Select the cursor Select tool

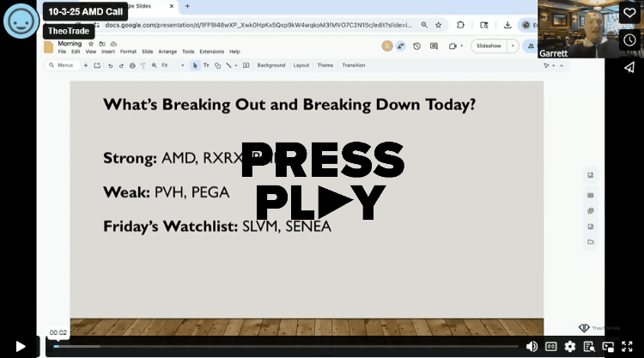tap(195, 65)
